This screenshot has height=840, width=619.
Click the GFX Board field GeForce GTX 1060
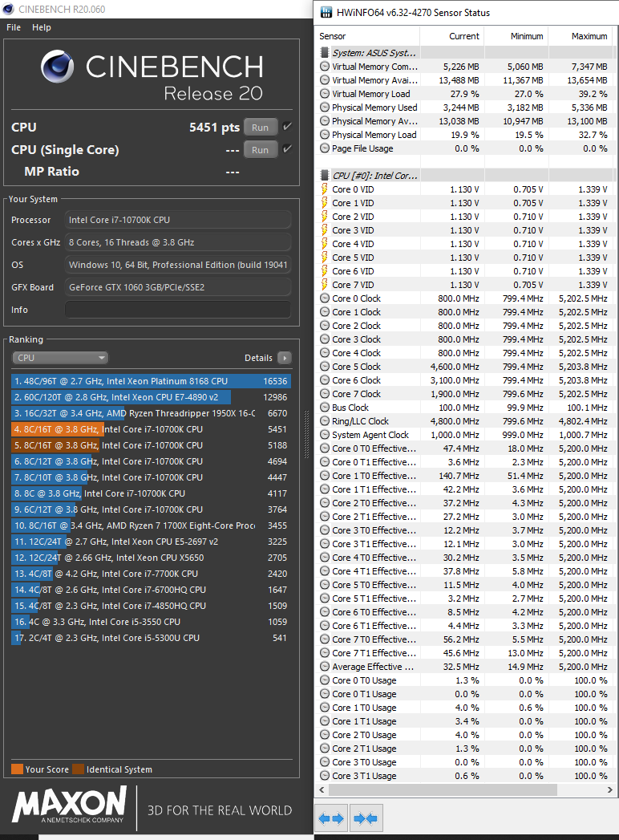(x=178, y=287)
